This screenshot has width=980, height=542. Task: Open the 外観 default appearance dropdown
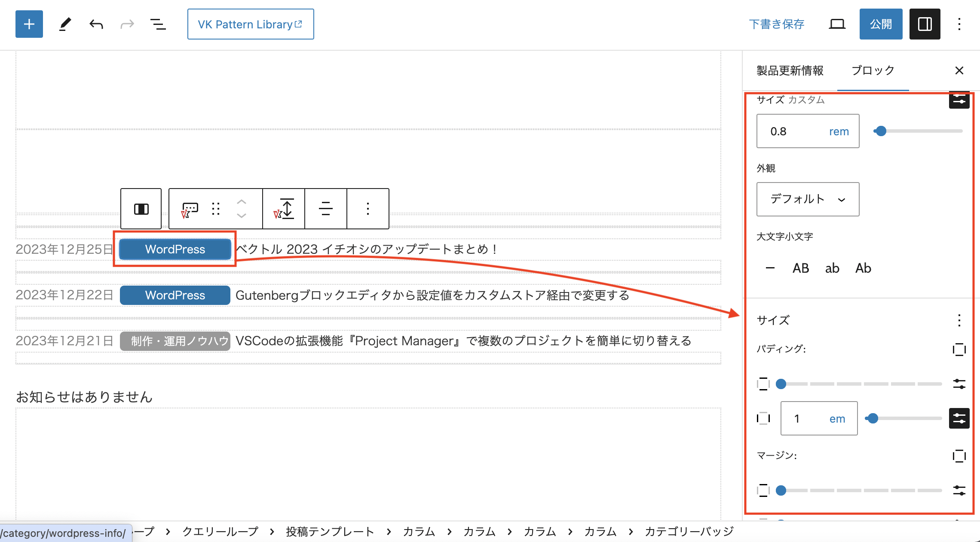pos(807,199)
